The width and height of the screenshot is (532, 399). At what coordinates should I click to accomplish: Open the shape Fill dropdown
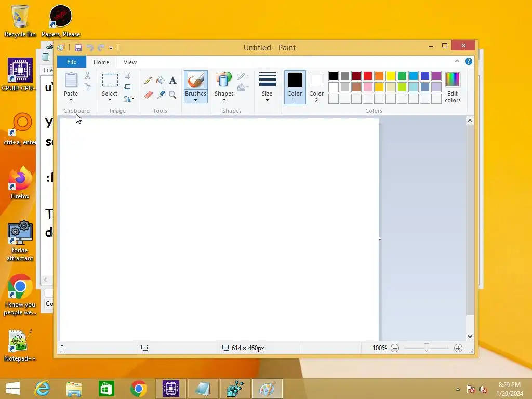coord(243,88)
